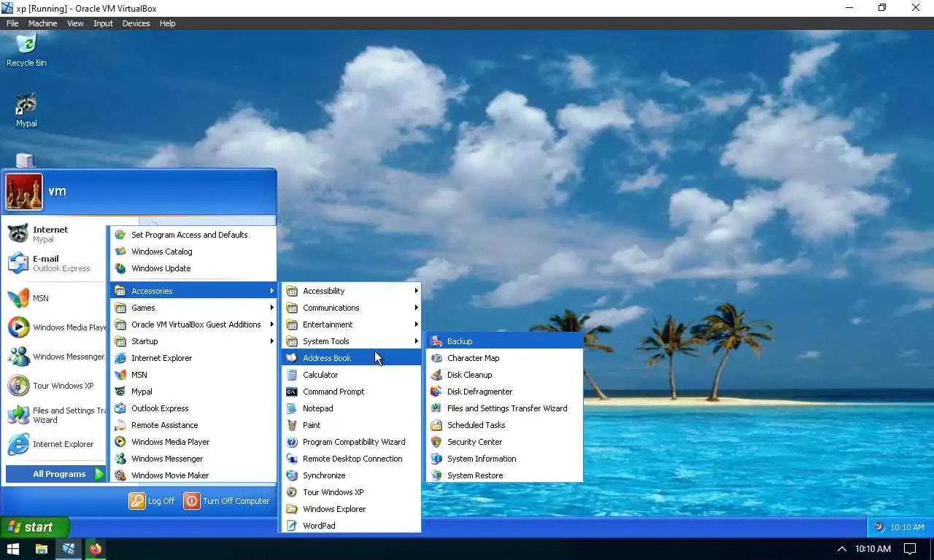Viewport: 934px width, 560px height.
Task: Open pinned E-mail Outlook Express shortcut
Action: (x=55, y=263)
